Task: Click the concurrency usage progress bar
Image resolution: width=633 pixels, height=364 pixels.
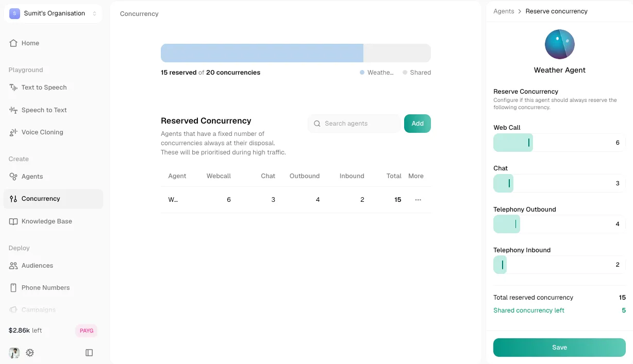Action: (x=296, y=53)
